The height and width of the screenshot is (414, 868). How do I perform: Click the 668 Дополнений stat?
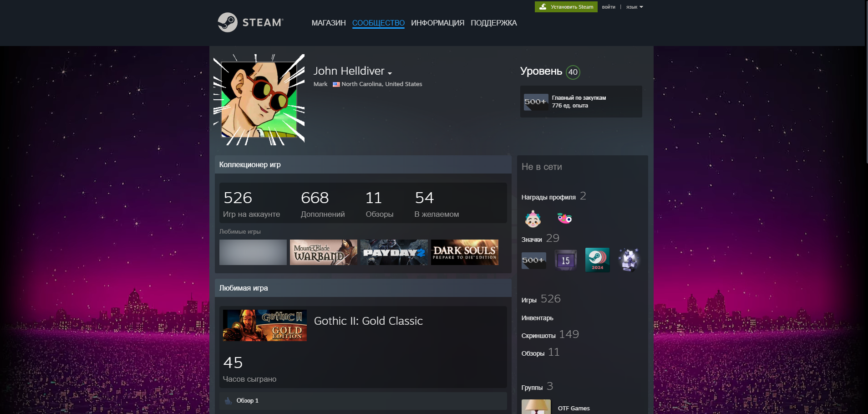pyautogui.click(x=323, y=204)
